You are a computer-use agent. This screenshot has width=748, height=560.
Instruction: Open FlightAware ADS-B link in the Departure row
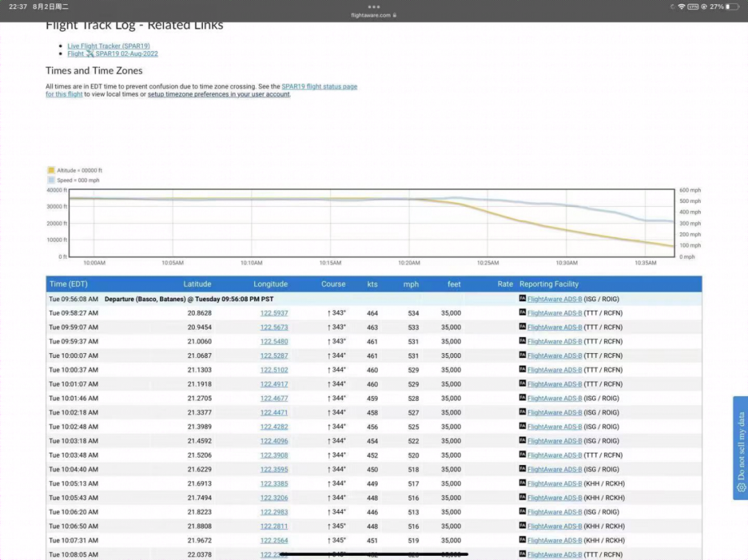[x=554, y=299]
